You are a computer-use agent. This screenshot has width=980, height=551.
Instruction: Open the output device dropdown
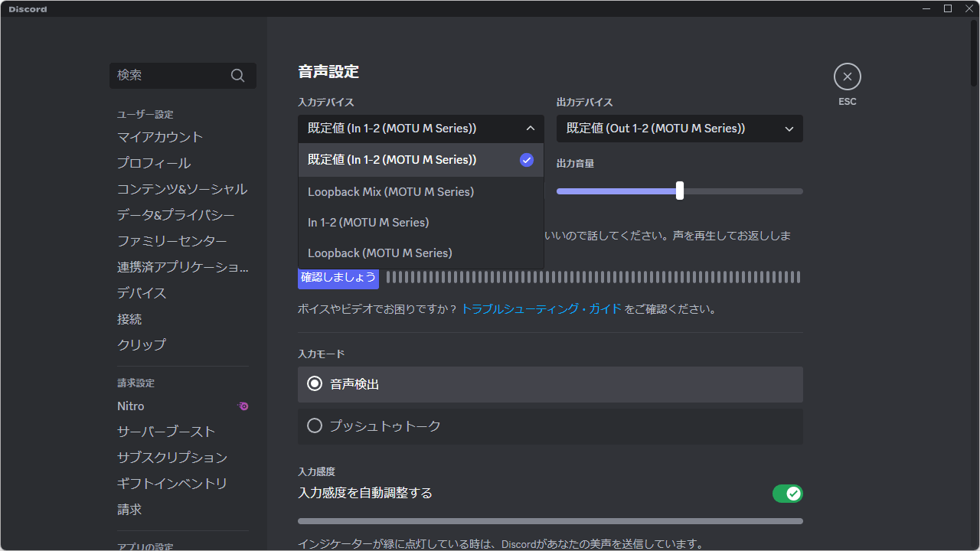(x=680, y=129)
